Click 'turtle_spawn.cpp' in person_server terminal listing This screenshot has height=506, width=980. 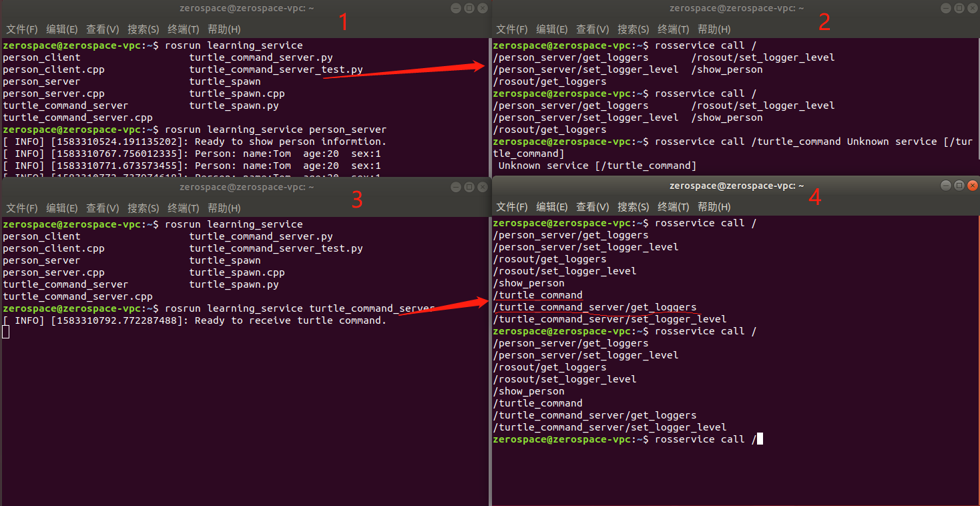(237, 93)
